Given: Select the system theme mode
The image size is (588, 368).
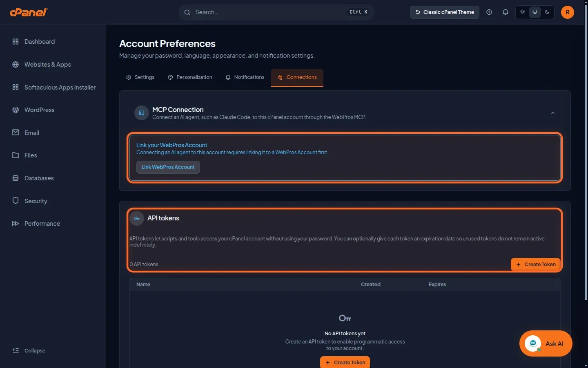Looking at the screenshot, I should pos(535,12).
